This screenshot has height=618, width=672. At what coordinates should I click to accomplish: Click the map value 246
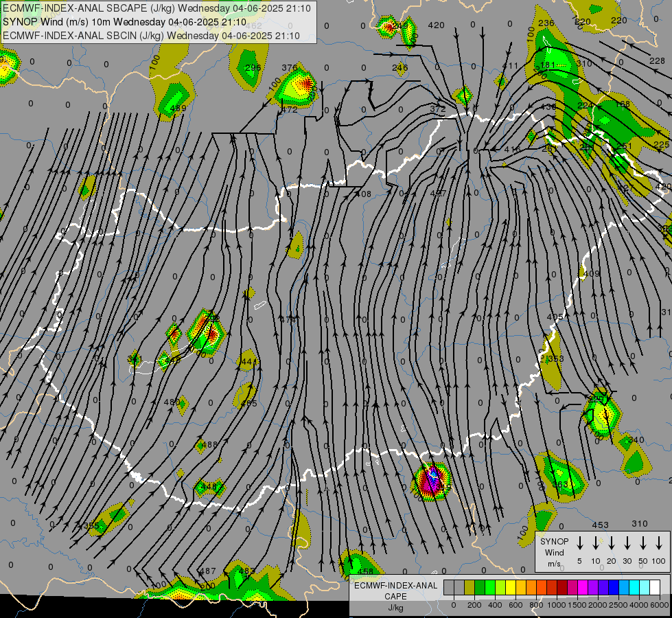point(400,68)
